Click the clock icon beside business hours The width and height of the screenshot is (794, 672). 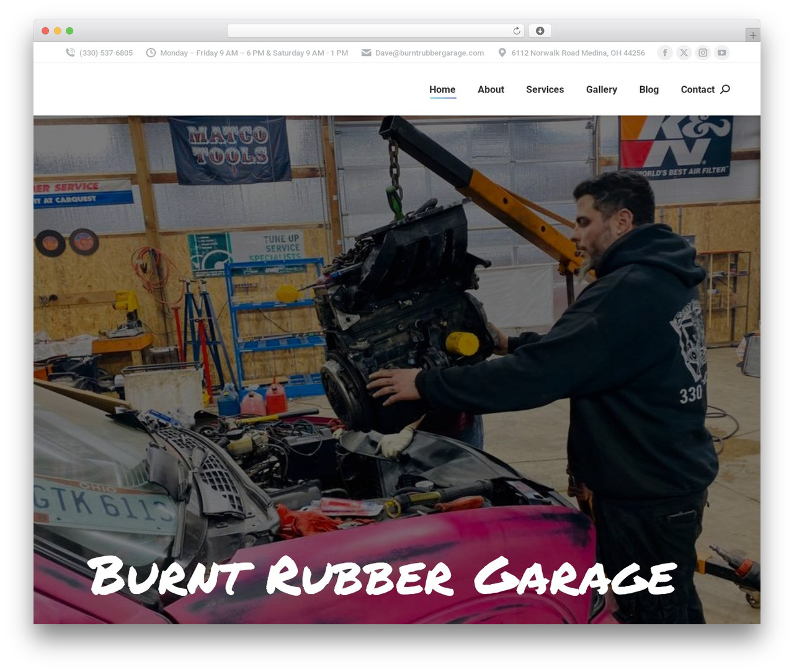coord(151,53)
